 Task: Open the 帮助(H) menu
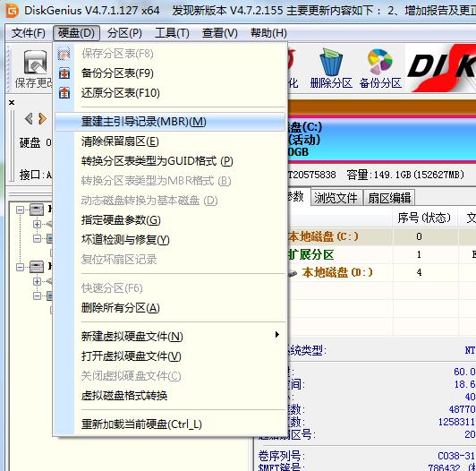coord(268,33)
